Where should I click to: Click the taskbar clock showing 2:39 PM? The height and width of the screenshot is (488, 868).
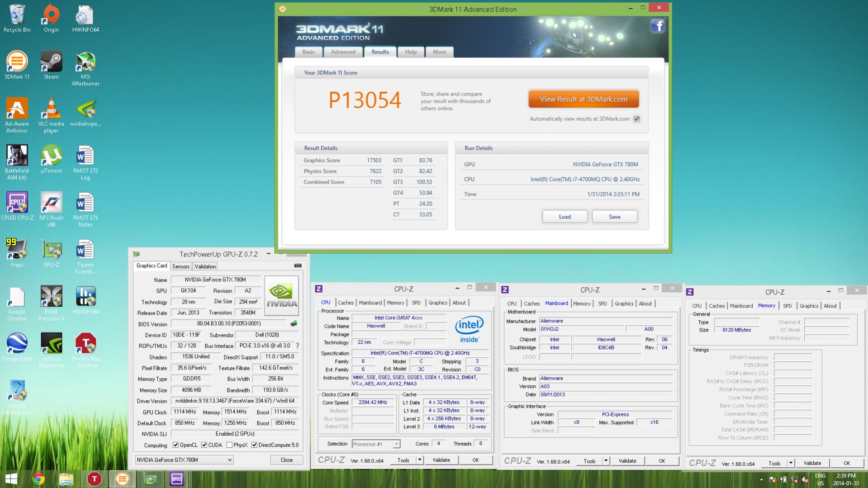click(846, 479)
